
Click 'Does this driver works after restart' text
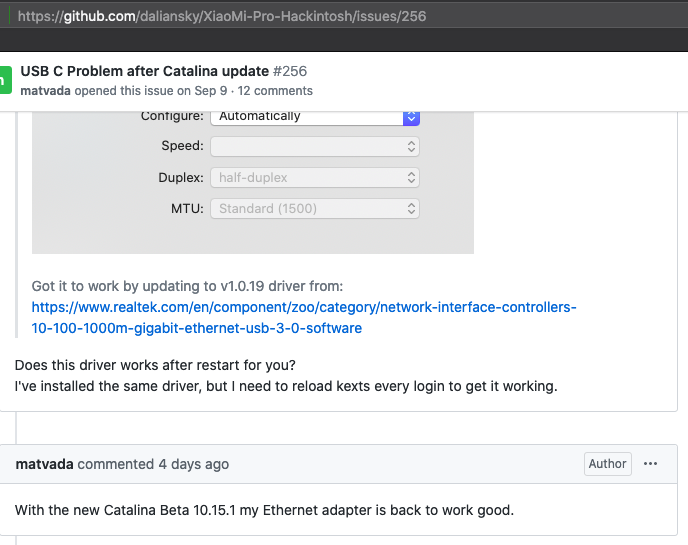pos(155,365)
